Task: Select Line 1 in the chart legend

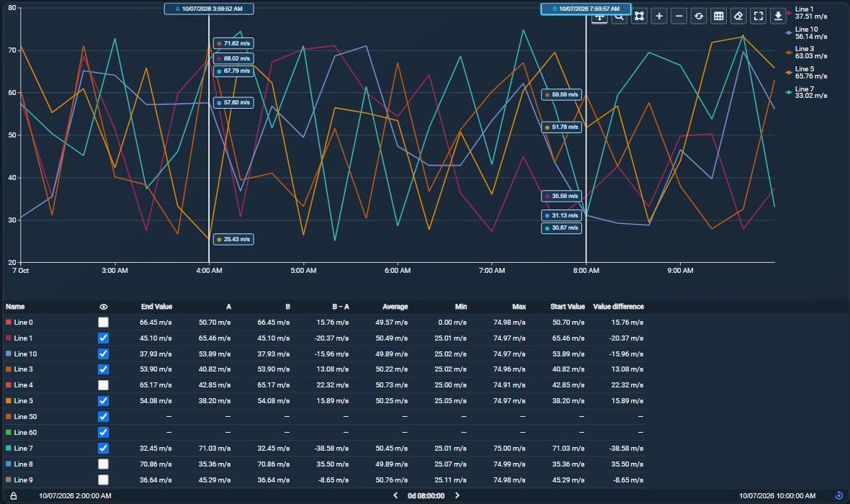Action: [807, 13]
